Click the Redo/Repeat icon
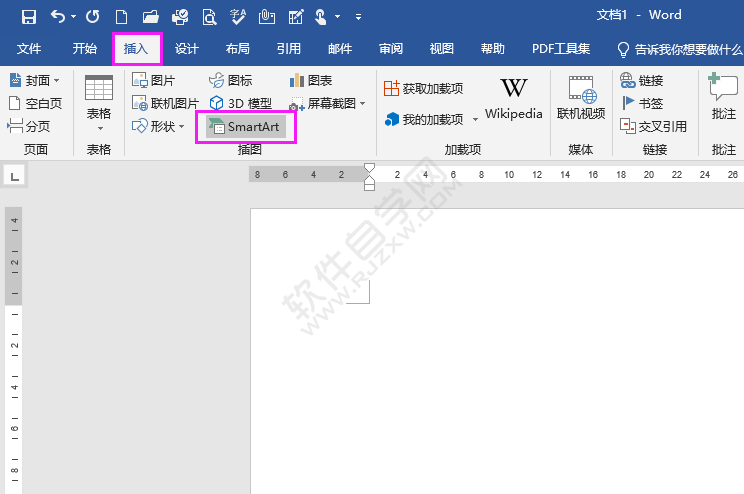This screenshot has width=744, height=494. pos(93,17)
